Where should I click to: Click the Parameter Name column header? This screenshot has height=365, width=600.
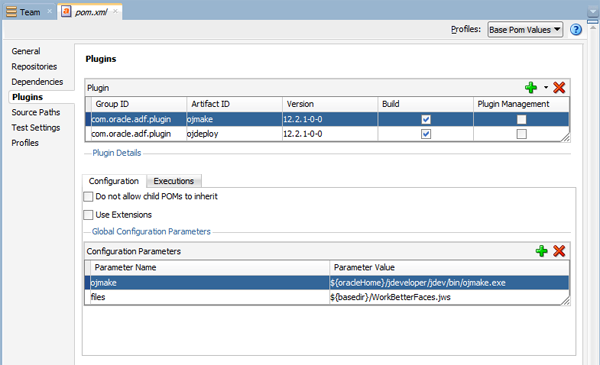210,267
